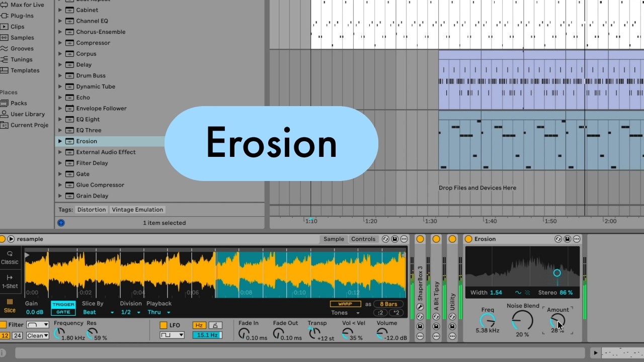Toggle the A Bit Tipsy device activator
Image resolution: width=644 pixels, height=362 pixels.
(x=436, y=239)
